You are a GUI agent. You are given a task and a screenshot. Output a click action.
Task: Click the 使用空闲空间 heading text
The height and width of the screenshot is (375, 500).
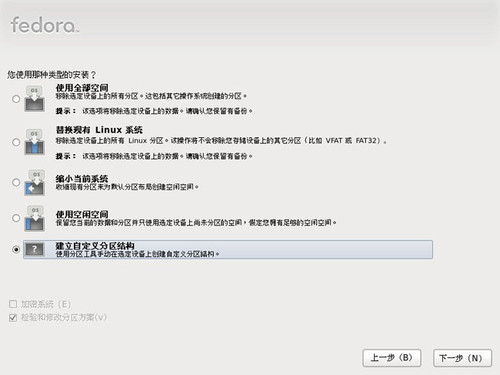point(82,214)
